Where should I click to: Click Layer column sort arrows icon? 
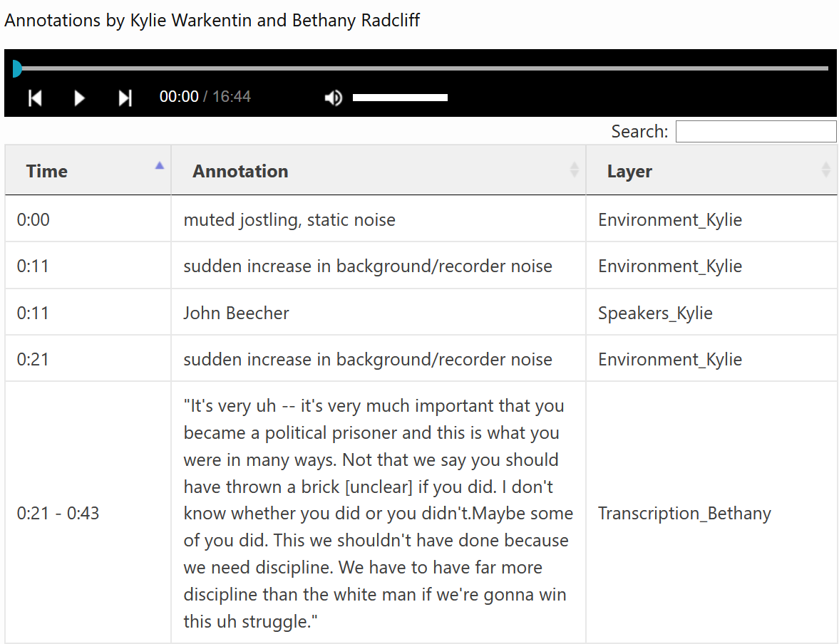pyautogui.click(x=825, y=170)
